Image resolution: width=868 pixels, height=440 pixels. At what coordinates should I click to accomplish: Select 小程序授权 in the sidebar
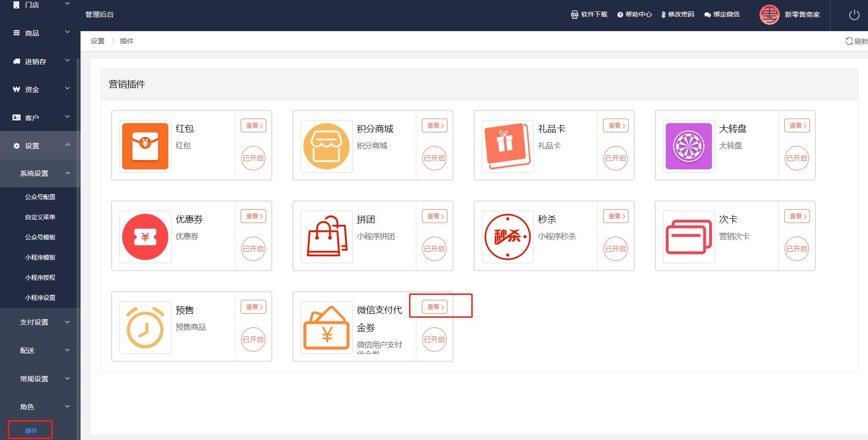click(x=40, y=277)
